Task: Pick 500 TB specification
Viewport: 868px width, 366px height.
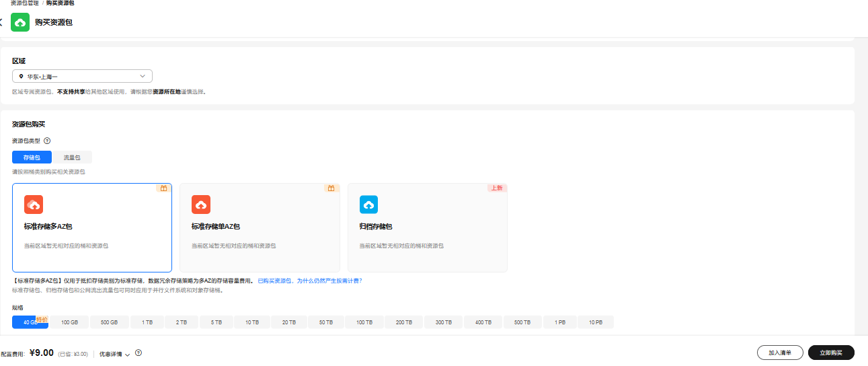Action: click(523, 323)
